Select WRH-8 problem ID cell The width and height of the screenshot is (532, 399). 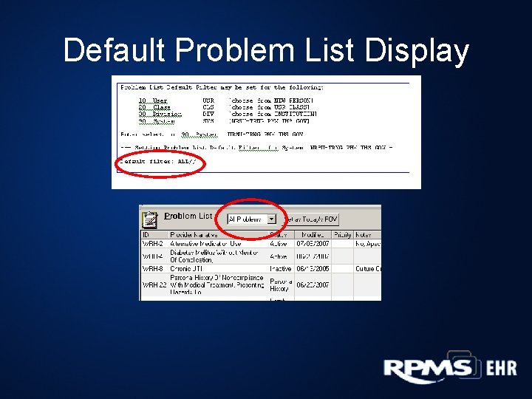tap(153, 269)
